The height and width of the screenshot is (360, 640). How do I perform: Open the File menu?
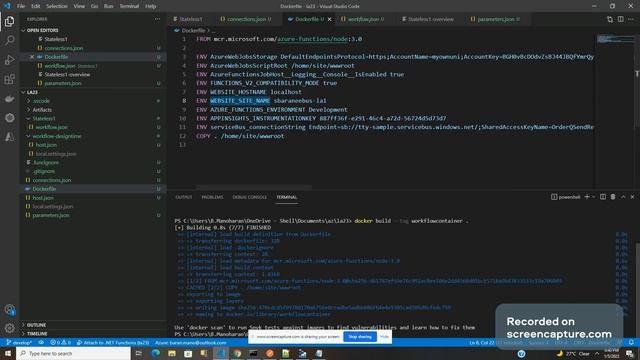pos(21,6)
